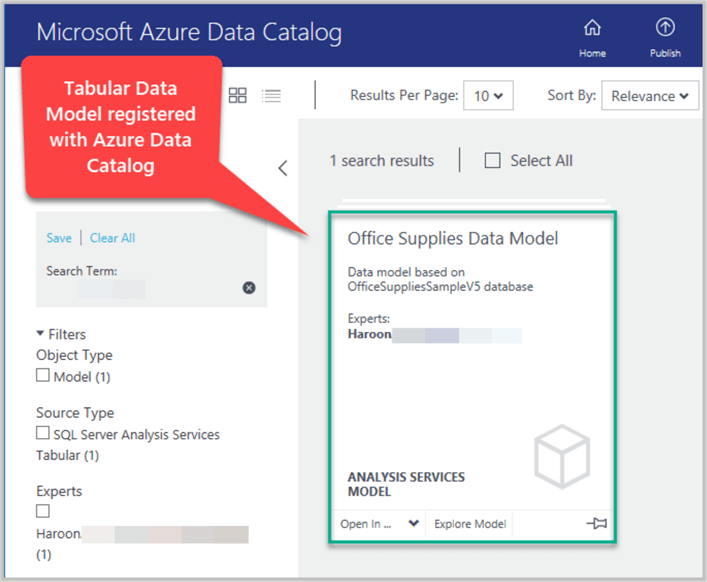
Task: Go to the Home page icon
Action: pos(592,28)
